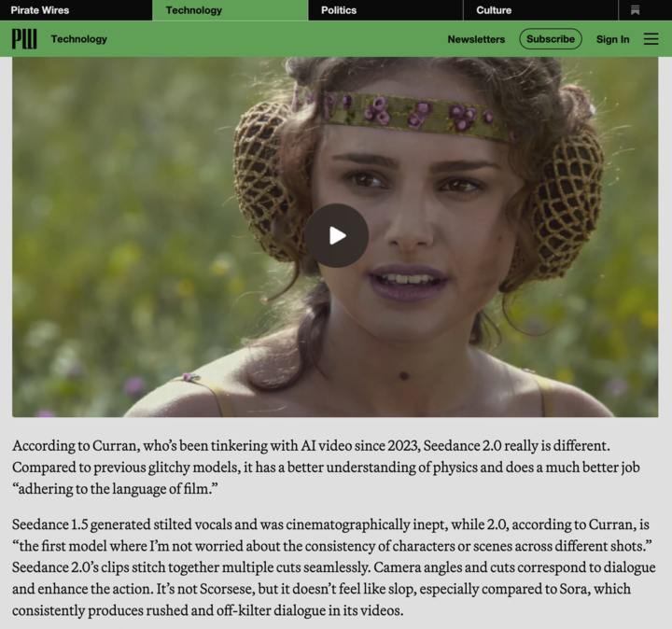Viewport: 672px width, 629px height.
Task: Play the embedded video
Action: point(336,236)
